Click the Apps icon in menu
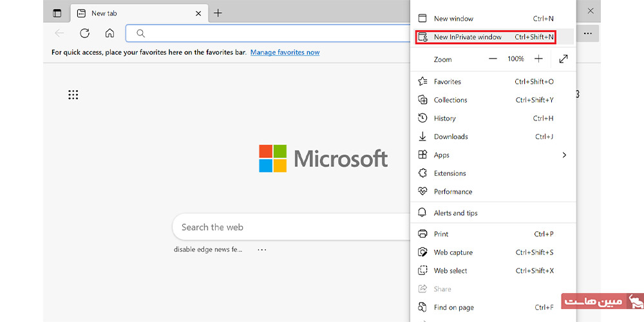This screenshot has height=322, width=644. [422, 155]
